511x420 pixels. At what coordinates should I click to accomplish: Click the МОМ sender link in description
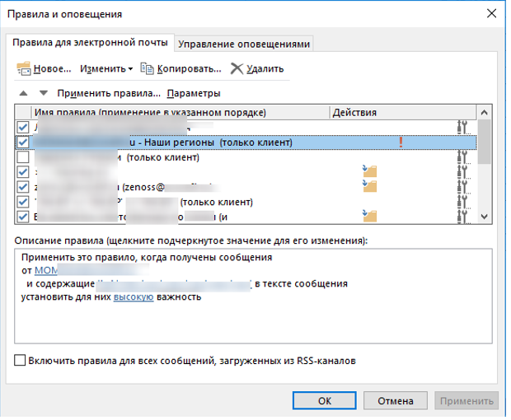click(46, 271)
